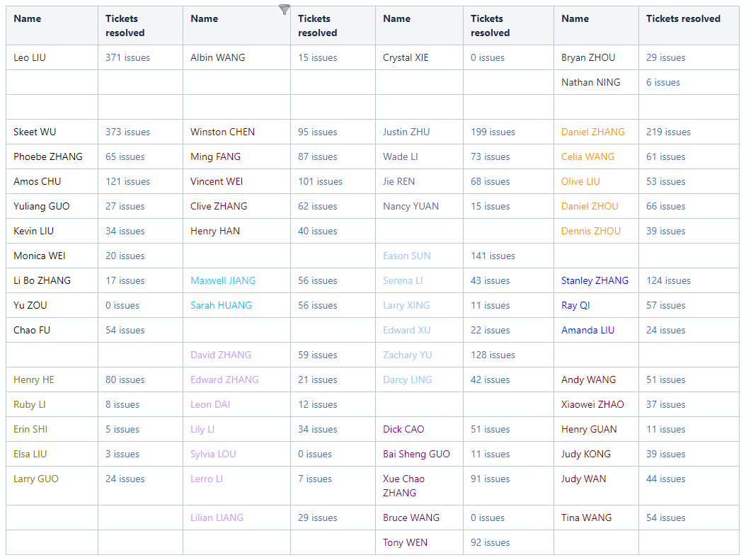Select the cyan name Sarah HUANG
Screen dimensions: 746x560
click(222, 305)
